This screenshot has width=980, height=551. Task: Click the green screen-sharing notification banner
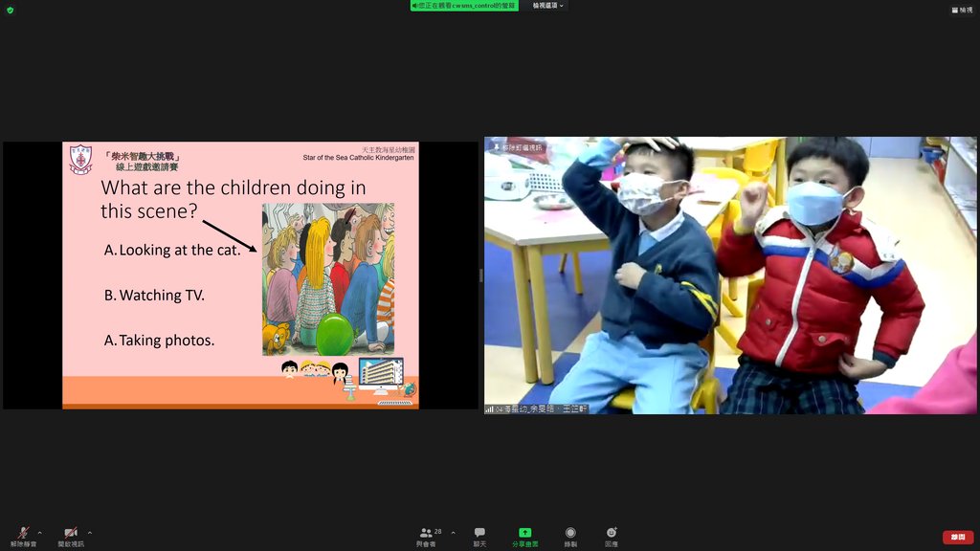[464, 6]
